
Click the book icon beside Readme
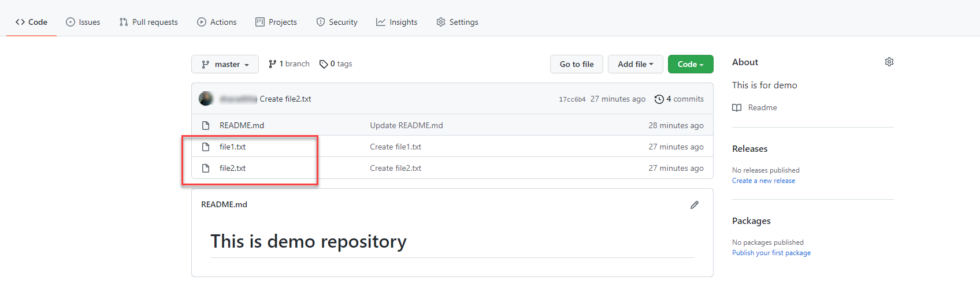pos(737,108)
